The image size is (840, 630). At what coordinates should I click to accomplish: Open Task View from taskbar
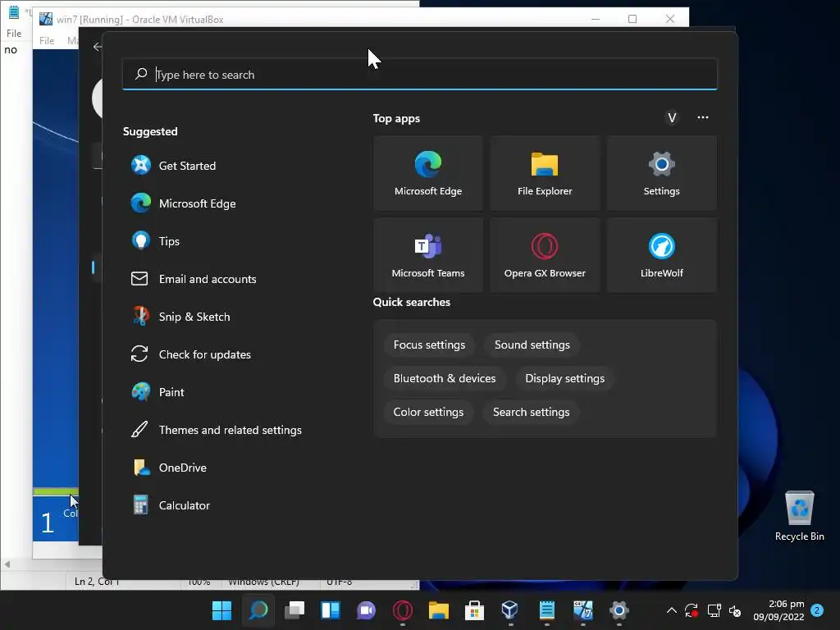point(294,610)
